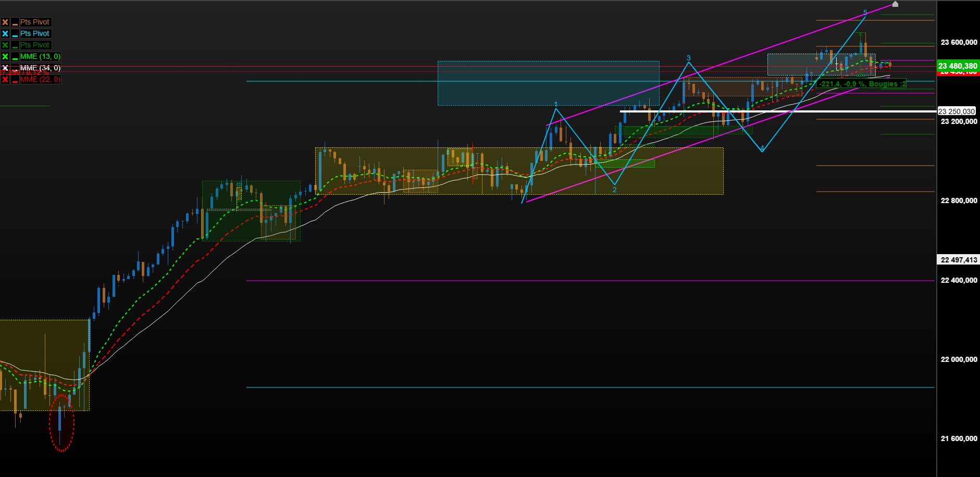Open the cyan Pts Pivot label settings

35,33
